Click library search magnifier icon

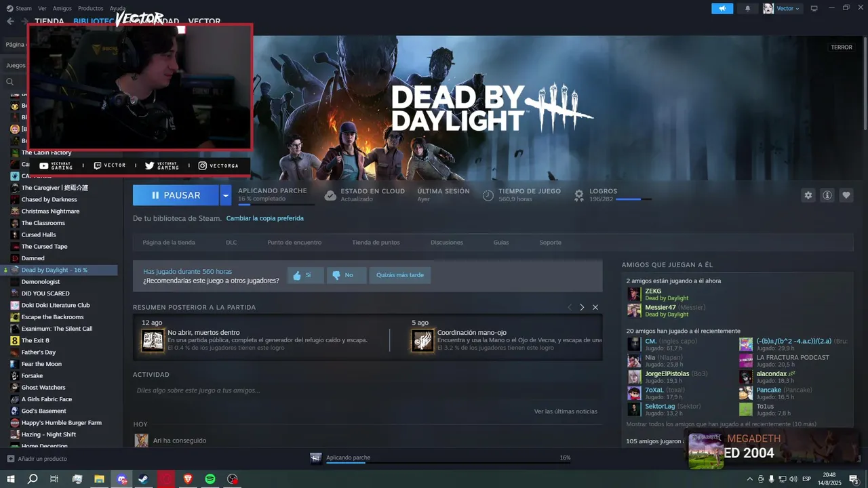[10, 81]
